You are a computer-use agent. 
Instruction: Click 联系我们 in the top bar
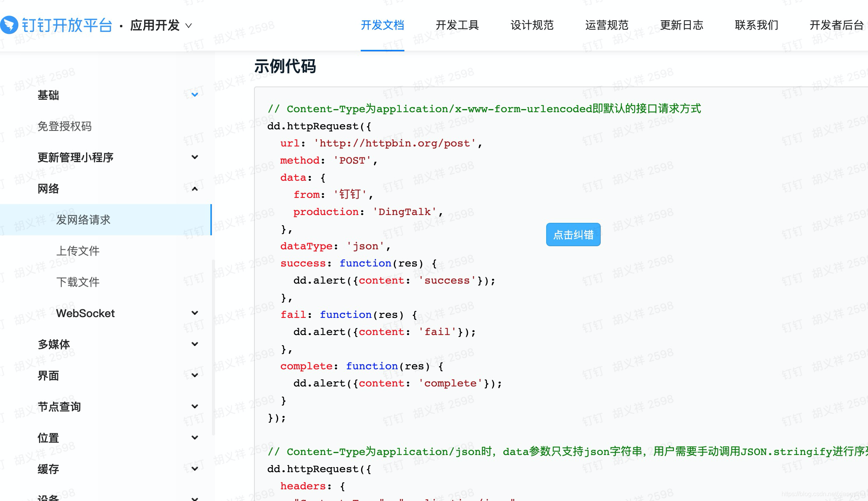pos(756,25)
